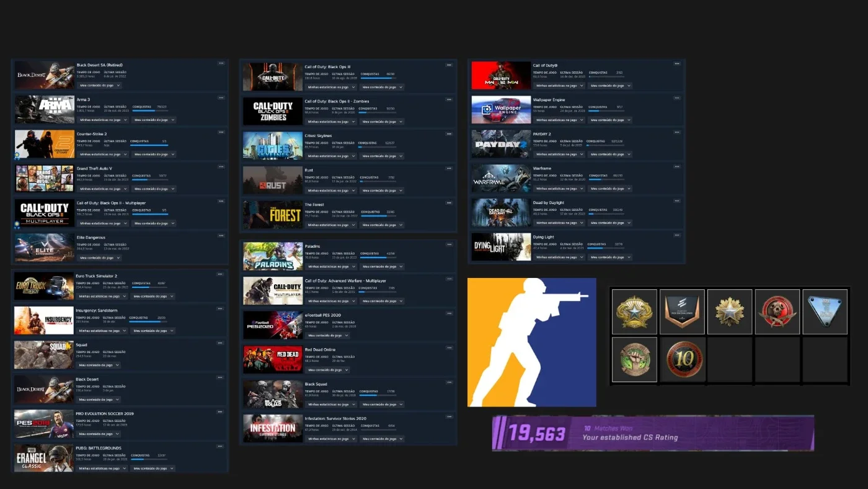Image resolution: width=868 pixels, height=489 pixels.
Task: Click the PRO EVOLUTION SOCCER 2019 title
Action: coord(105,413)
